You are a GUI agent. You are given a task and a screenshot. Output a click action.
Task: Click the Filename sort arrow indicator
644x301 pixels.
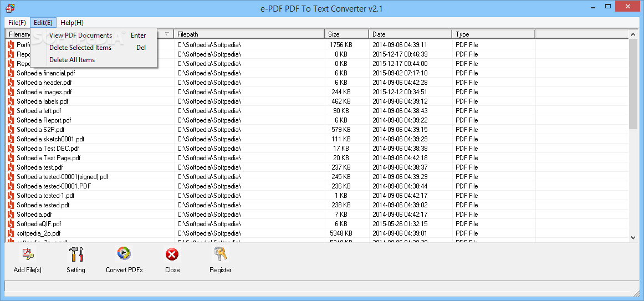[167, 34]
